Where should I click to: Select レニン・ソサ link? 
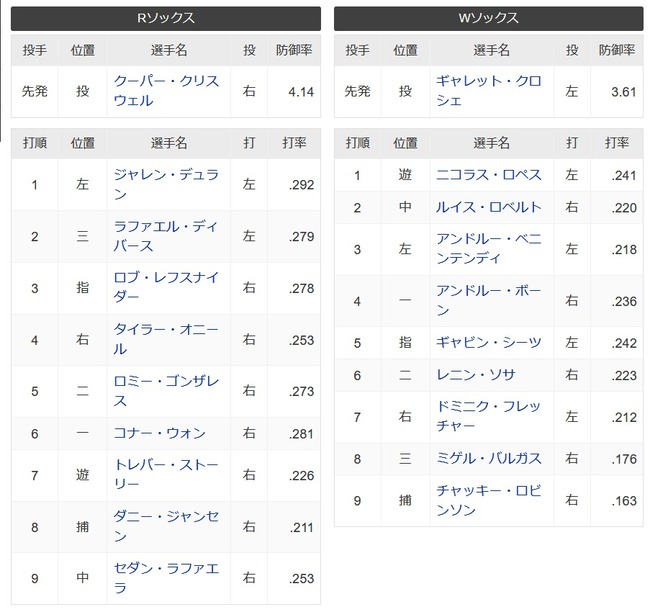coord(475,375)
